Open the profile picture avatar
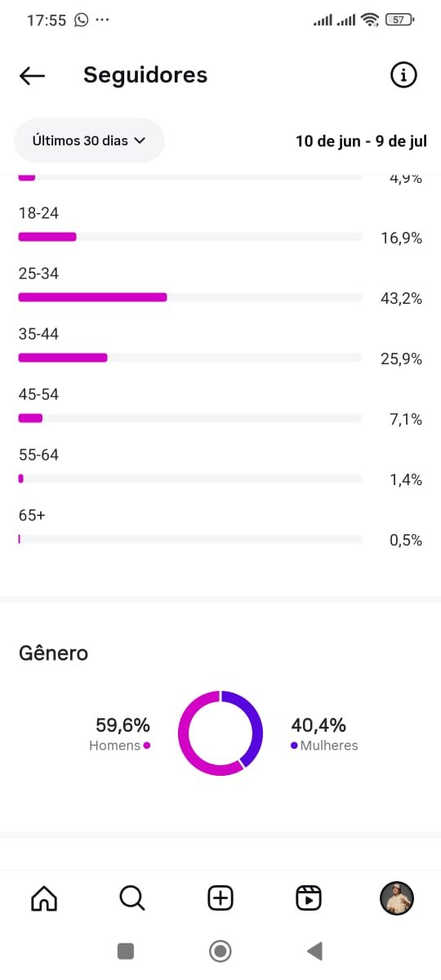Screen dimensions: 441x980 [397, 898]
